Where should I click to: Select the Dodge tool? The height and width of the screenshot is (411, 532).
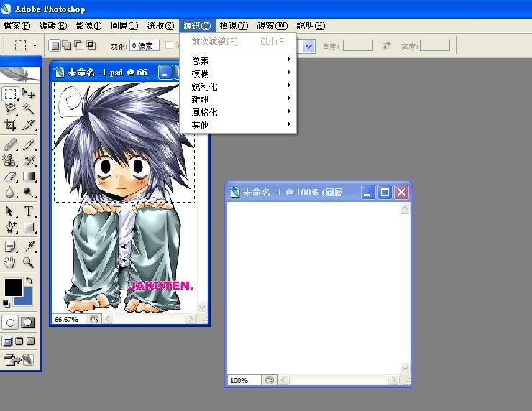pos(29,193)
